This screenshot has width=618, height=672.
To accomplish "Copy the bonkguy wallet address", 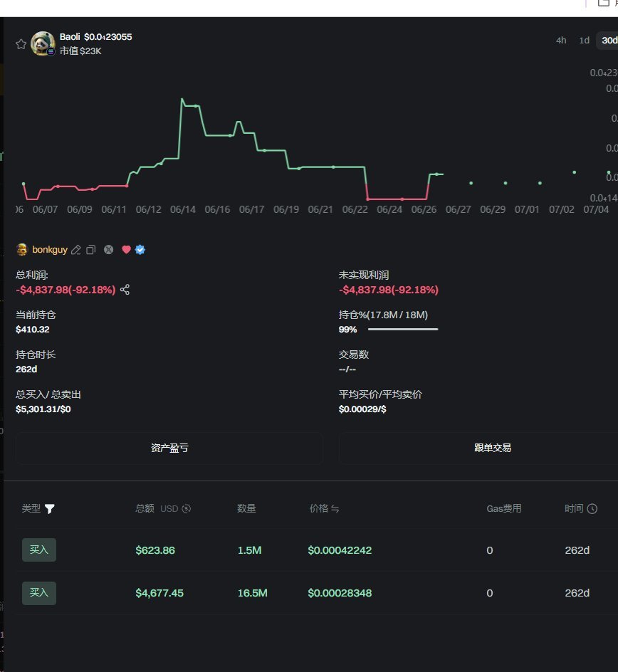I will pos(91,250).
